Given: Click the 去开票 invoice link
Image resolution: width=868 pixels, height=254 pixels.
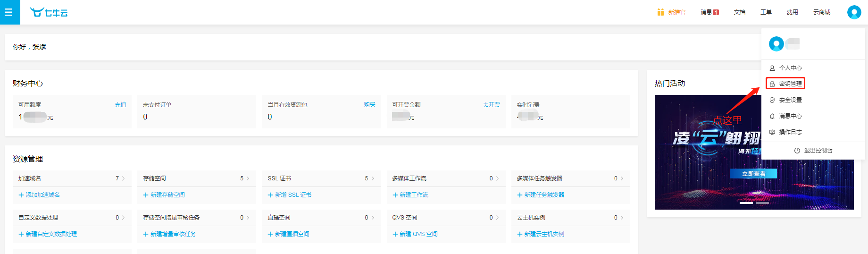Looking at the screenshot, I should click(x=492, y=105).
